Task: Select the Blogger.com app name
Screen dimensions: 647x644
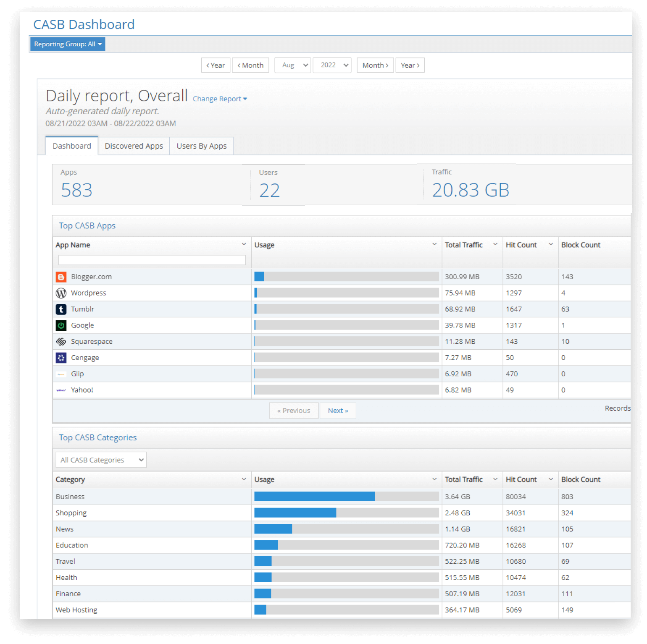Action: (91, 277)
